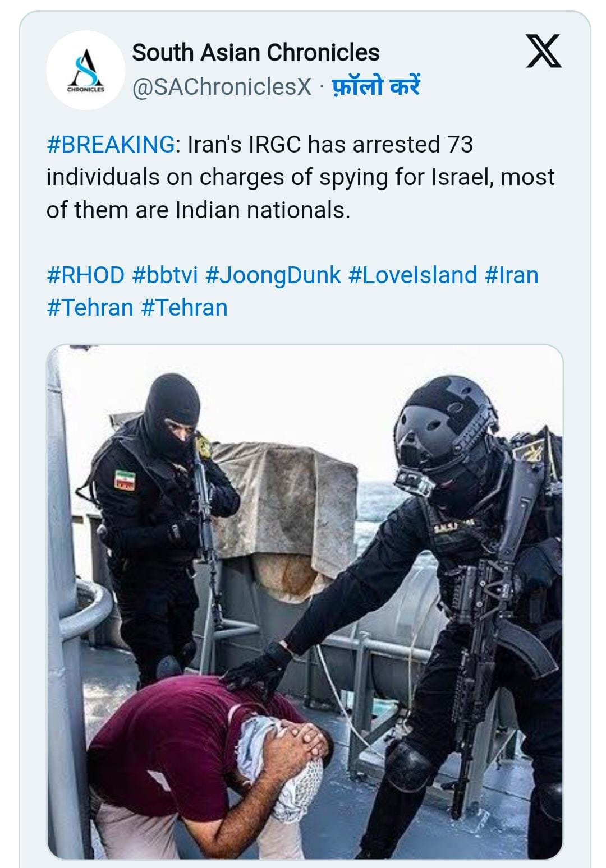Image resolution: width=606 pixels, height=868 pixels.
Task: Click the #RHOD hashtag
Action: (x=85, y=275)
